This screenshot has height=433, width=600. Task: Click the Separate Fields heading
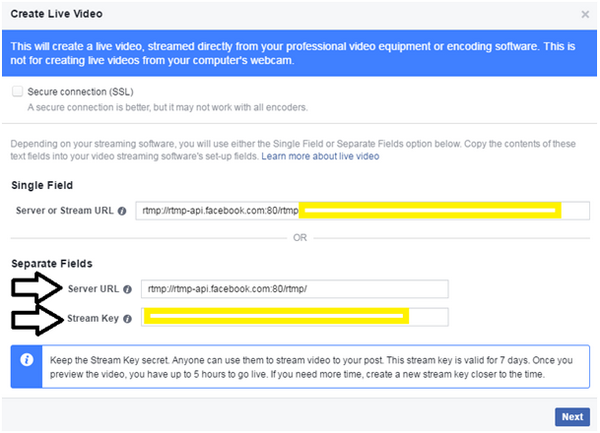tap(52, 264)
